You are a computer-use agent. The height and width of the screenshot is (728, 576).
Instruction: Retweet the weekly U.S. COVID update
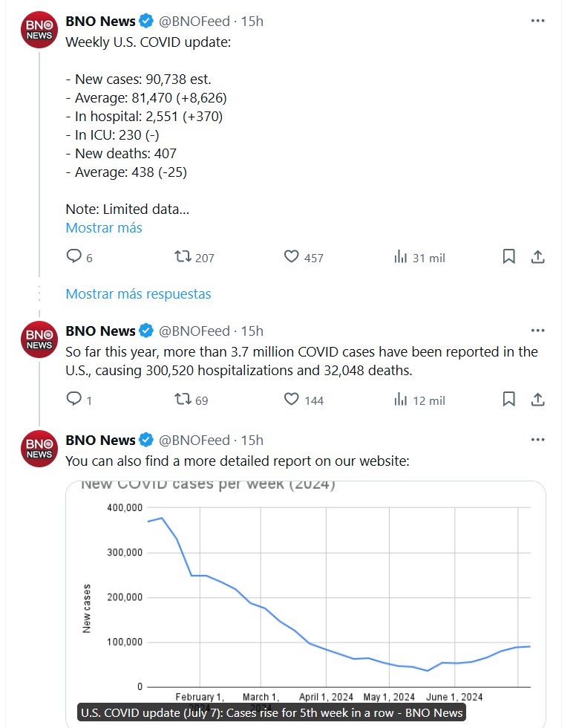click(182, 257)
